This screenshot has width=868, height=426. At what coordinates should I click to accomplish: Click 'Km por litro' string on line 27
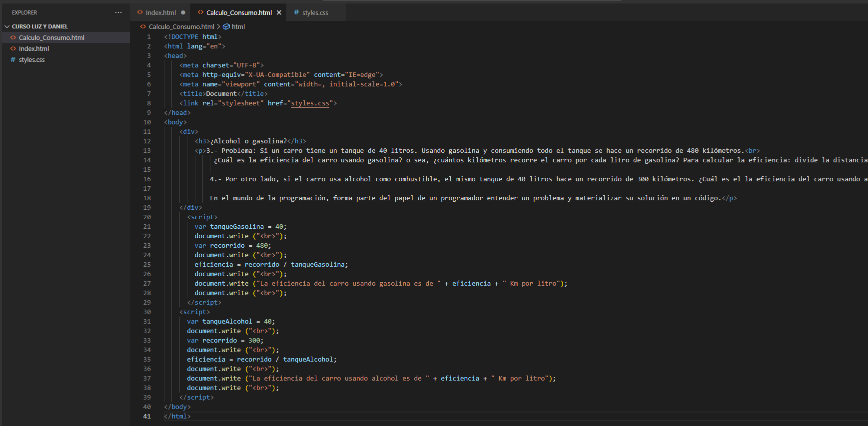click(x=533, y=284)
